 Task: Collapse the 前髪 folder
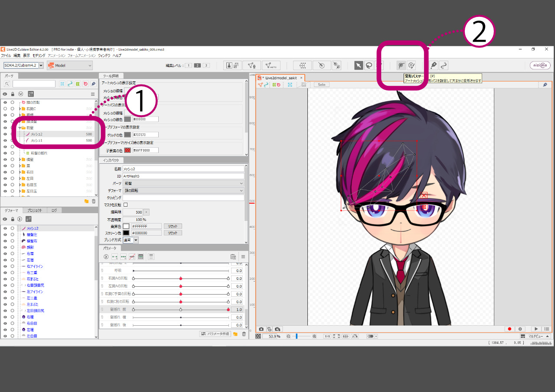[20, 128]
